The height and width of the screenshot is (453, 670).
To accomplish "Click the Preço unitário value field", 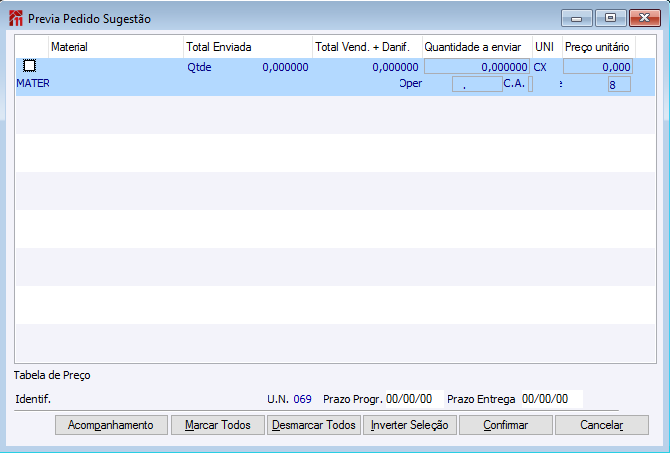I will coord(598,67).
